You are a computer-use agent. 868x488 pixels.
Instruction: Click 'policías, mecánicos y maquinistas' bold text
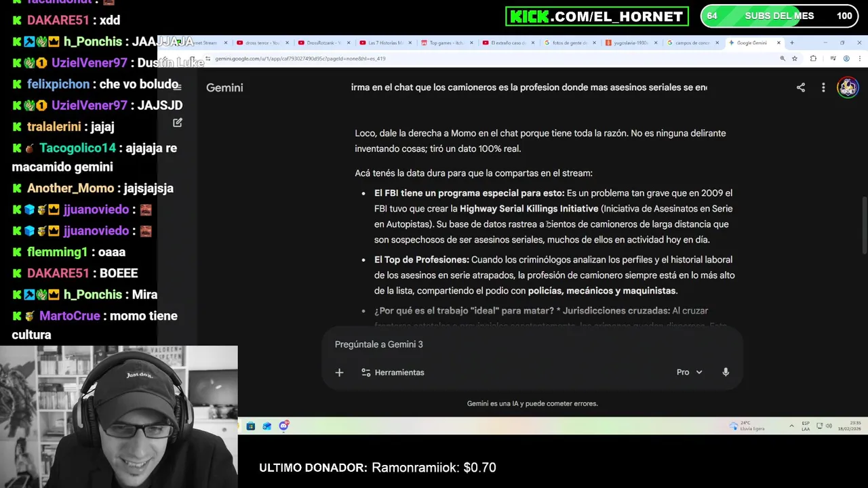click(602, 291)
